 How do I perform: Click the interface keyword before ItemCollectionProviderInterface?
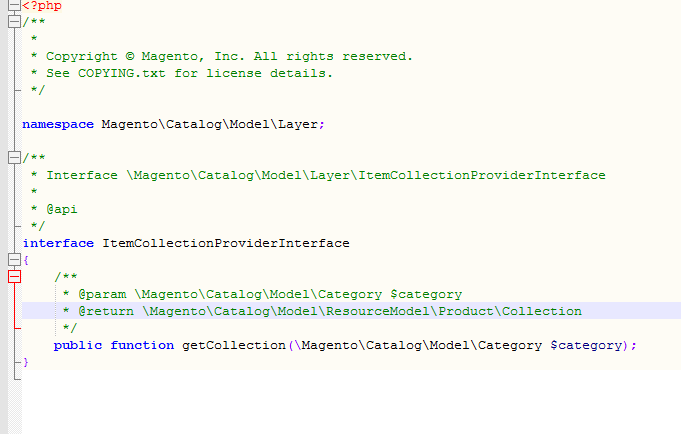58,243
